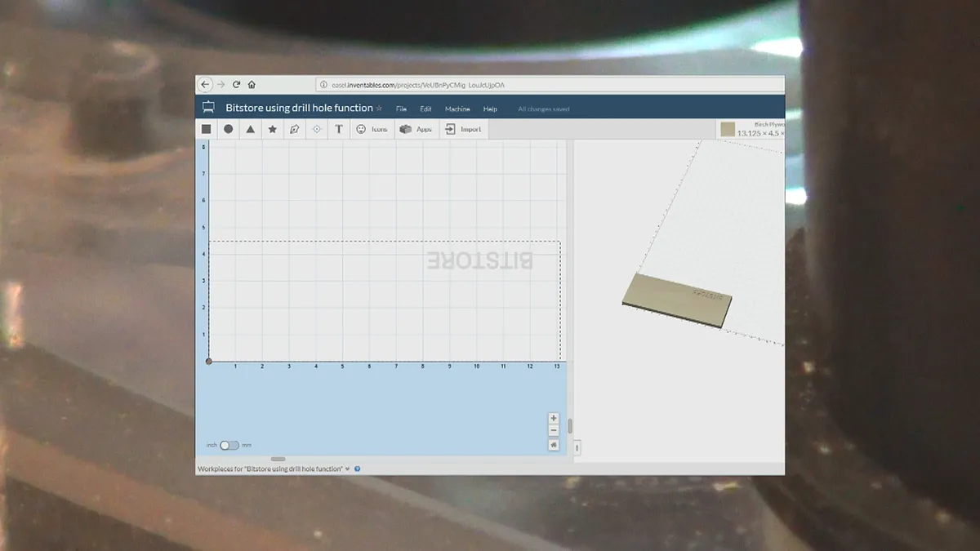Open the File menu
Screen dimensions: 980x551
coord(401,109)
